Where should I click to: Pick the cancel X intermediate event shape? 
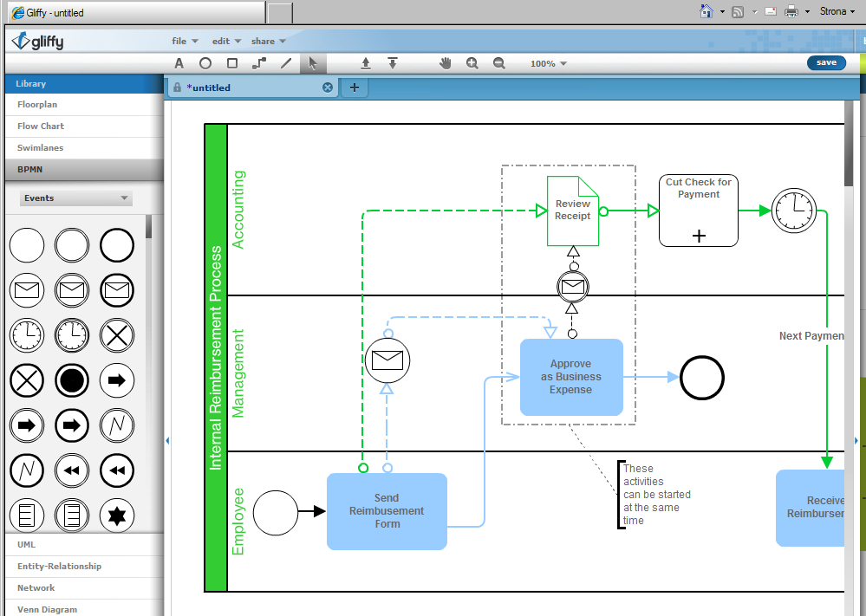click(117, 335)
